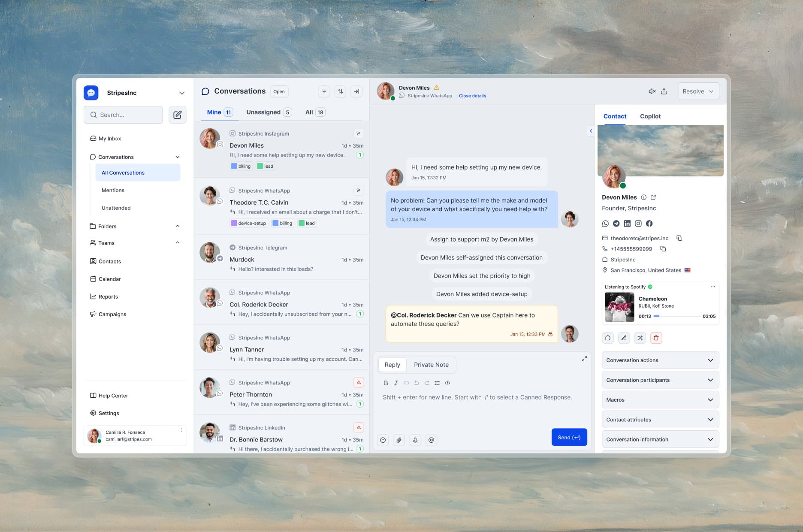This screenshot has height=532, width=803.
Task: Merge contact with shuffle icon
Action: (640, 338)
